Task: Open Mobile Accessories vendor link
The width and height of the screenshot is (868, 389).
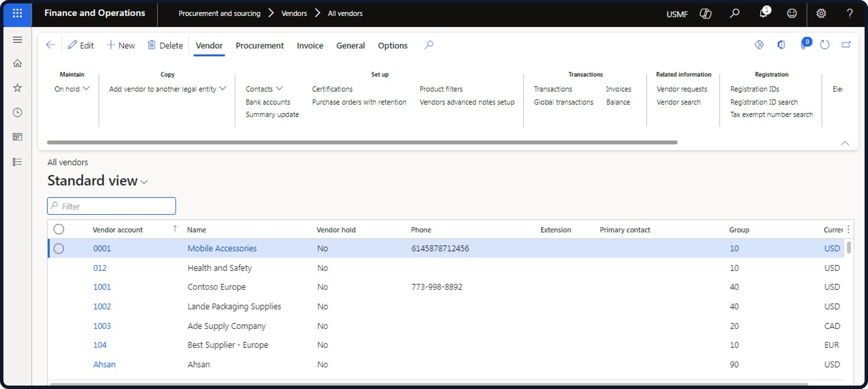Action: (222, 248)
